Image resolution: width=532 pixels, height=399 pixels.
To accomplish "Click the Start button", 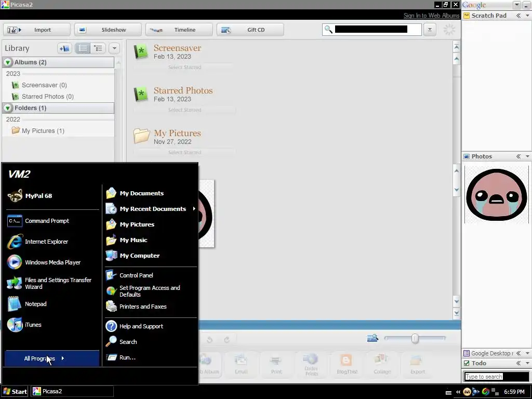I will pyautogui.click(x=15, y=391).
